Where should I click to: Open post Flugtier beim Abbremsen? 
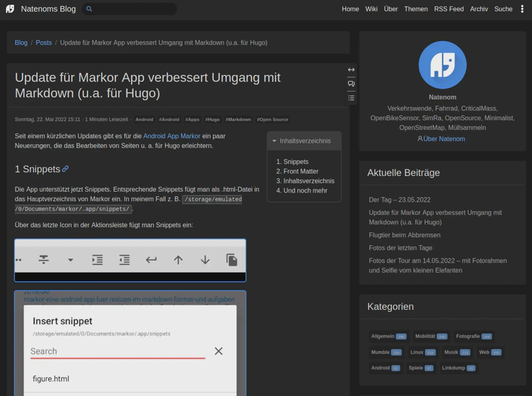[x=404, y=235]
